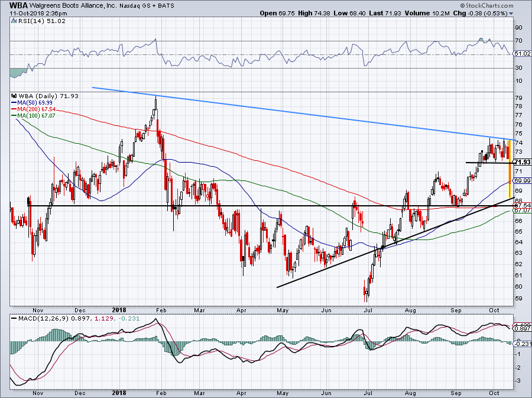Screen dimensions: 532x398
Task: Open the dropdown arrow next to Chg
Action: 511,14
